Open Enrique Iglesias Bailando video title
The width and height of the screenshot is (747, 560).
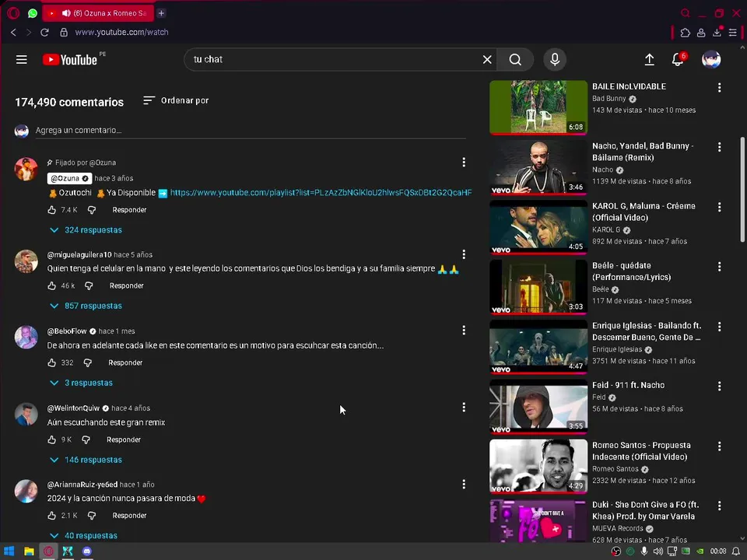tap(647, 331)
